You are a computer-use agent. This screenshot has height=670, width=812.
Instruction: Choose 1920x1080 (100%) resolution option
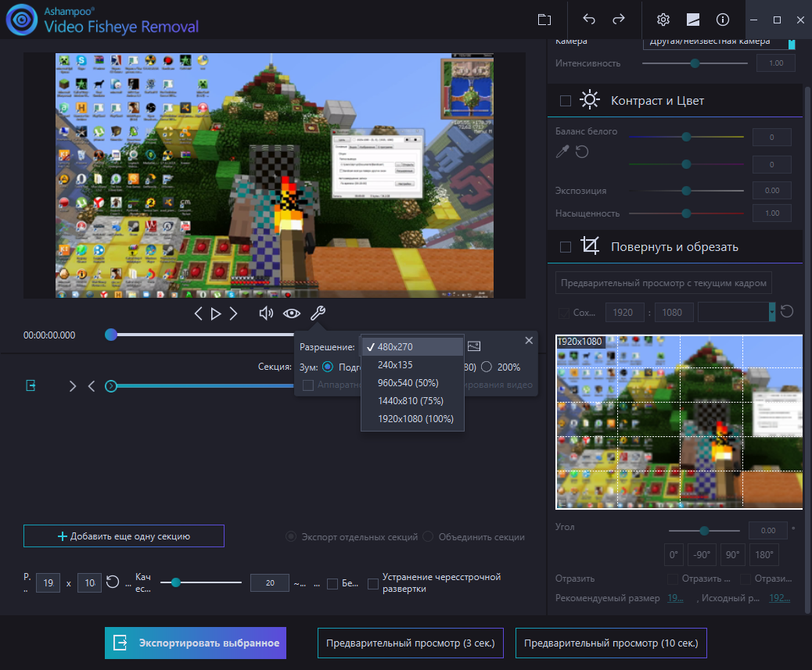pos(412,419)
